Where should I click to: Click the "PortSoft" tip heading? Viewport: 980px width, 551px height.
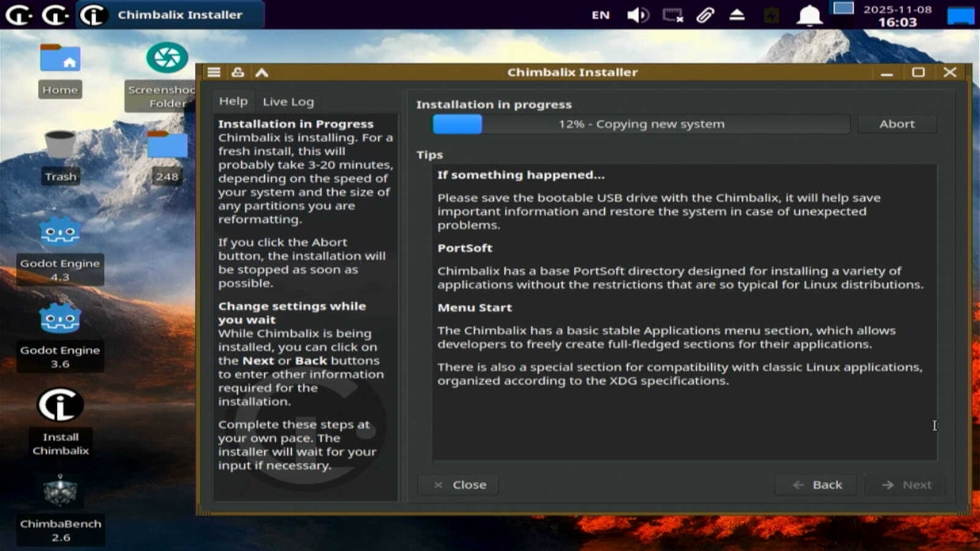(x=465, y=248)
